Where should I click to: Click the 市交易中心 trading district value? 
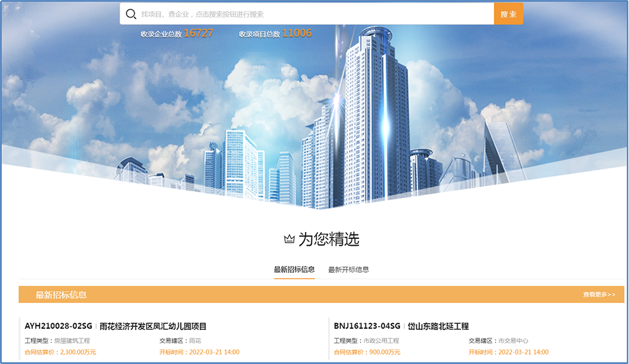(x=513, y=341)
